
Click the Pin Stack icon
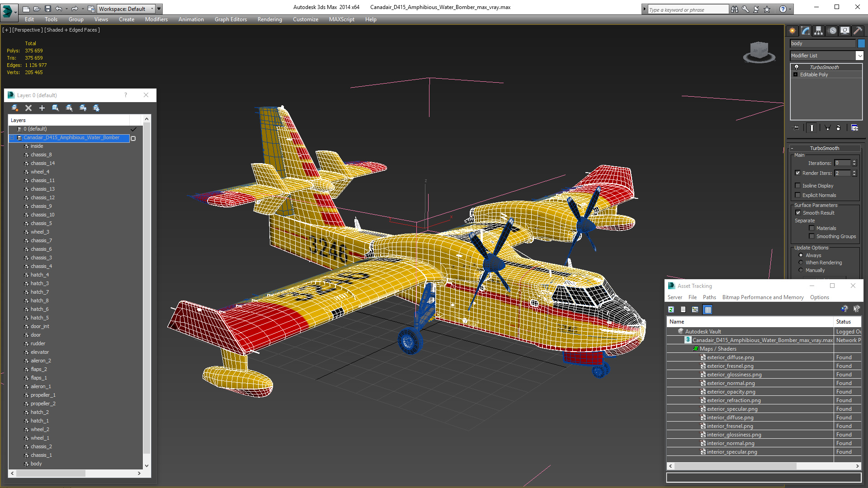[796, 128]
